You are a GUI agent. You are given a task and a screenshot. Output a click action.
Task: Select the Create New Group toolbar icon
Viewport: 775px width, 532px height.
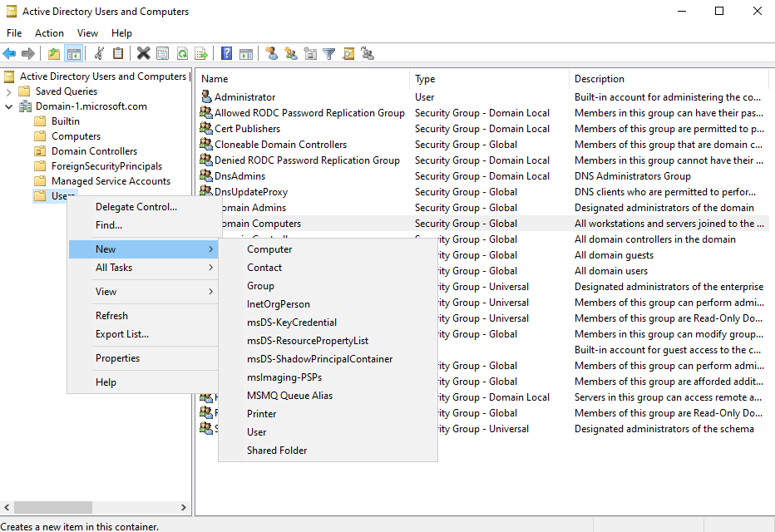point(292,53)
